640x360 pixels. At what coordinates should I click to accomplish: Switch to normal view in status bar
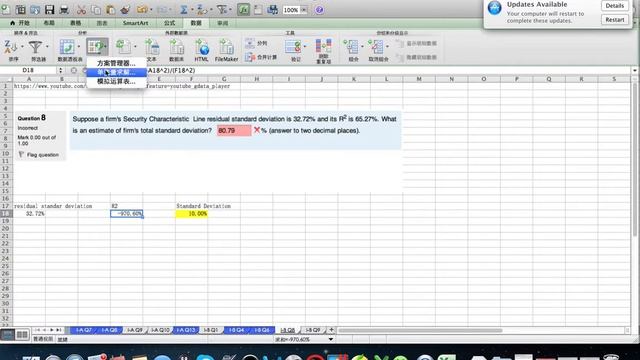pos(7,335)
